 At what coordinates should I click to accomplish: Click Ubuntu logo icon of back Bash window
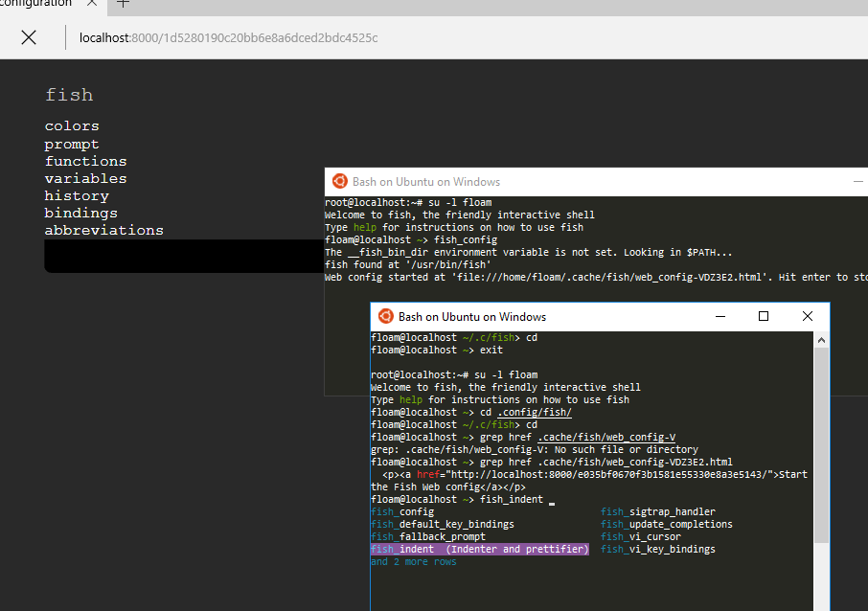(x=339, y=182)
